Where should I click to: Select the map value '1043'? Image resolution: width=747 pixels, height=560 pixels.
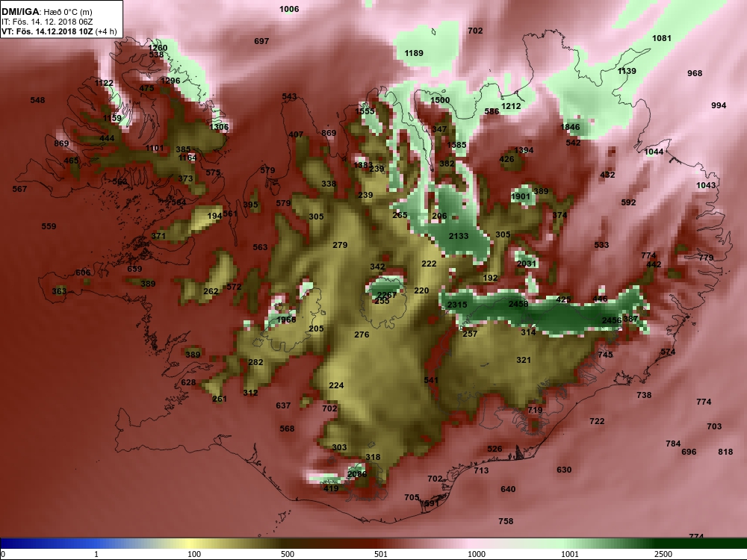click(706, 185)
